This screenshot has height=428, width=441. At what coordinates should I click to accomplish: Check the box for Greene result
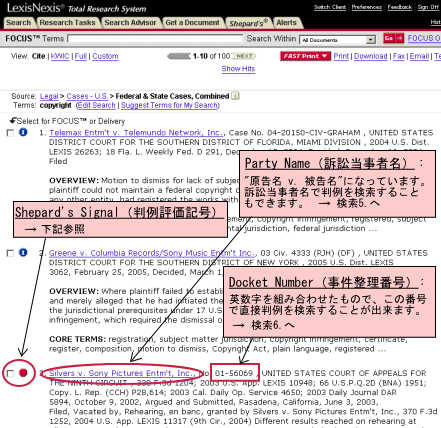click(x=10, y=253)
